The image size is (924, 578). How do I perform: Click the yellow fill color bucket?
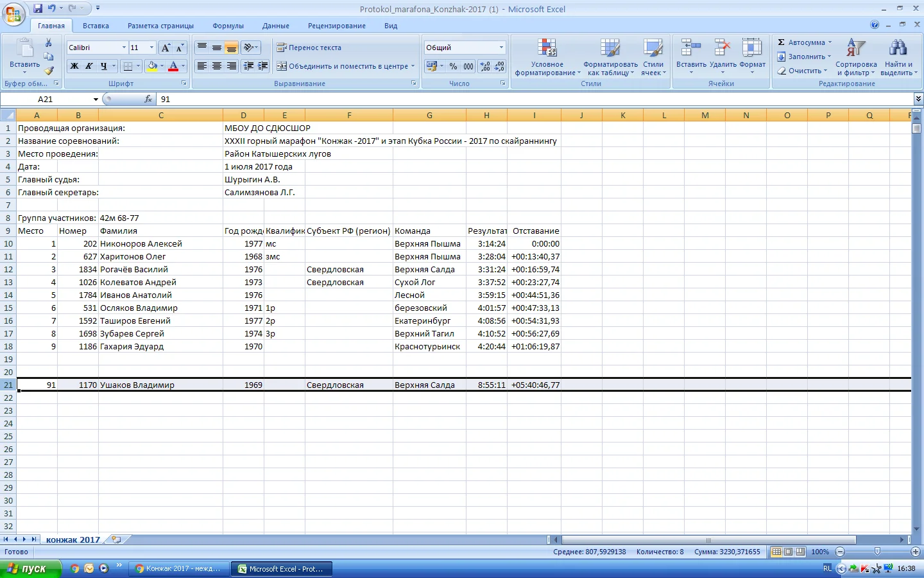point(152,66)
